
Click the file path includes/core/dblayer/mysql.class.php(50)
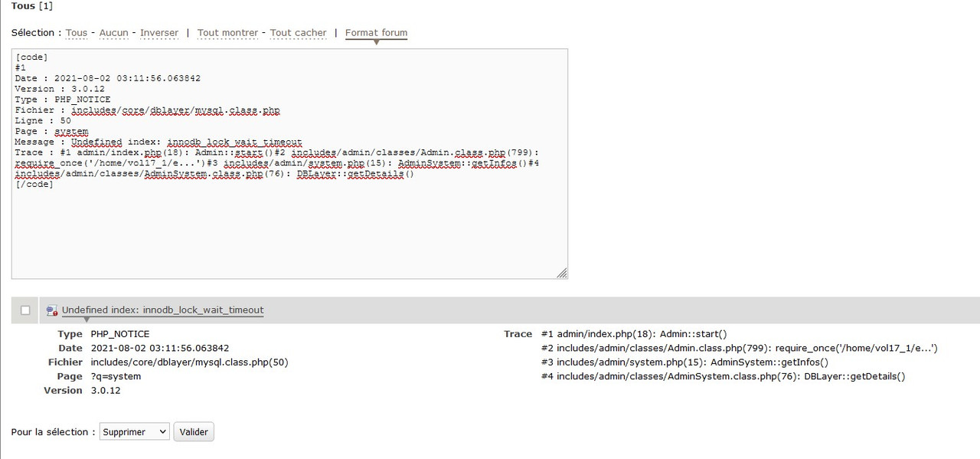pyautogui.click(x=190, y=362)
